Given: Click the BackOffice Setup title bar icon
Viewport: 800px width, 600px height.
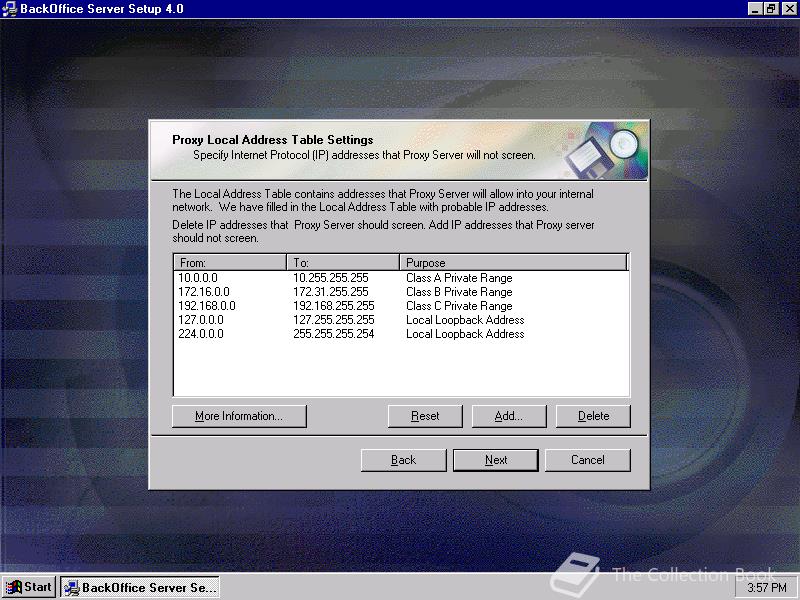Looking at the screenshot, I should [x=9, y=9].
